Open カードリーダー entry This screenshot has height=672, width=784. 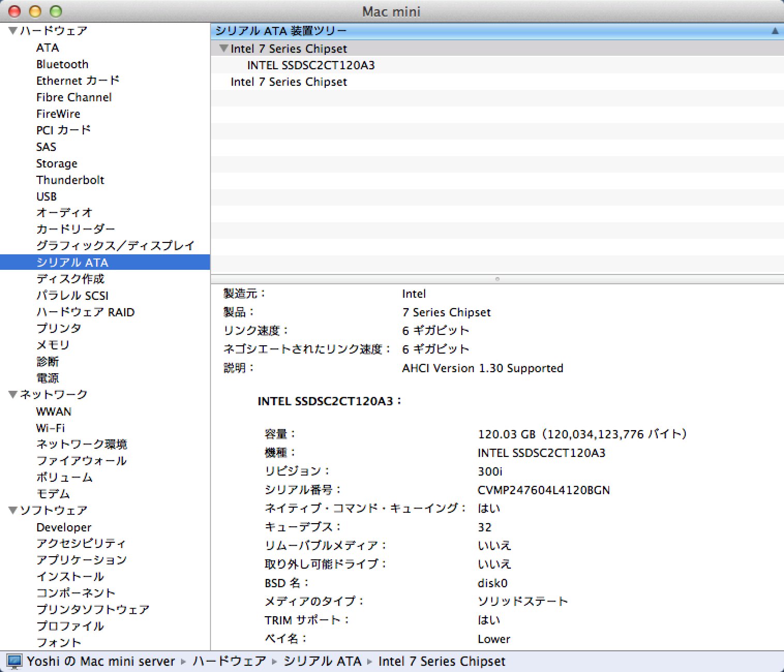tap(76, 229)
